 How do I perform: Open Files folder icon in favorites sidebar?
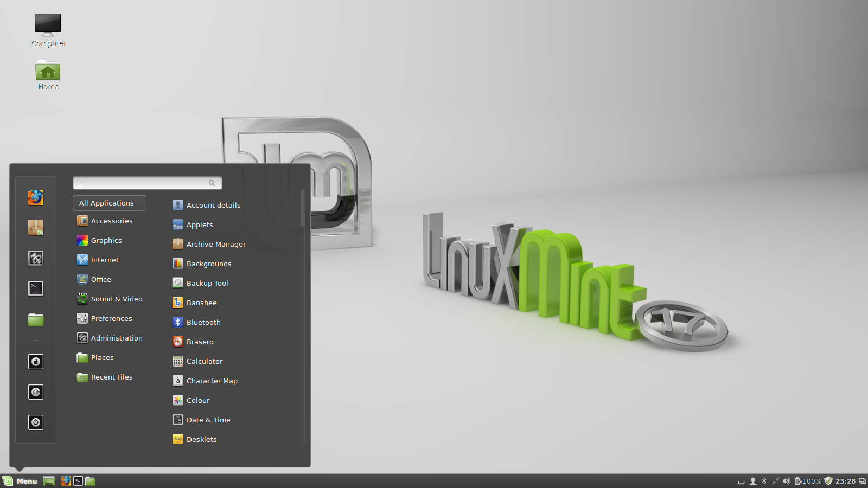click(x=36, y=319)
